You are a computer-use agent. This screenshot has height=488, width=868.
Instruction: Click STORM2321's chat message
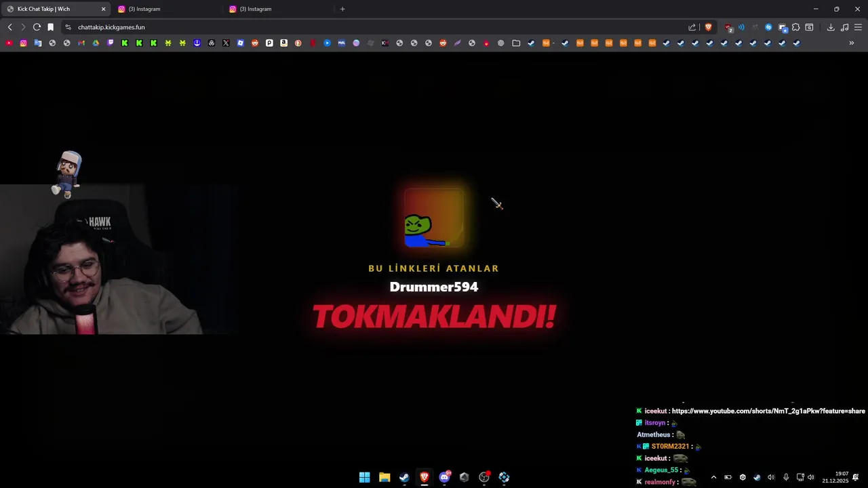669,447
